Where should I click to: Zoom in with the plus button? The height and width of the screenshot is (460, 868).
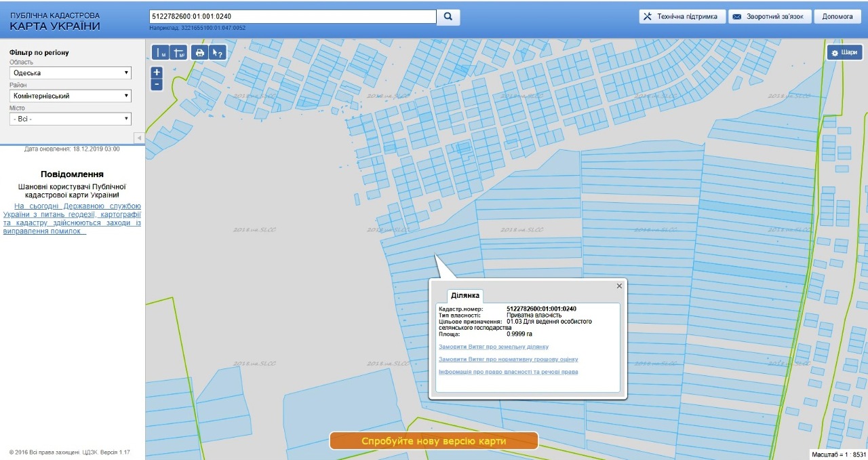tap(157, 73)
